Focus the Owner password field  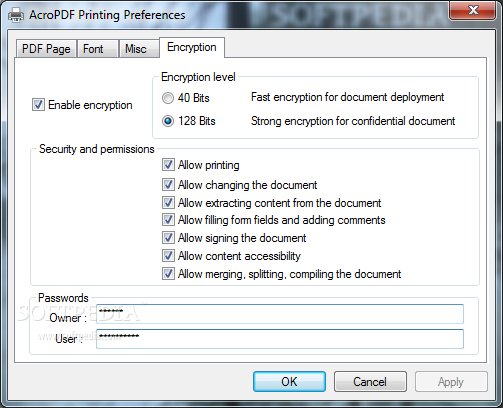point(280,314)
